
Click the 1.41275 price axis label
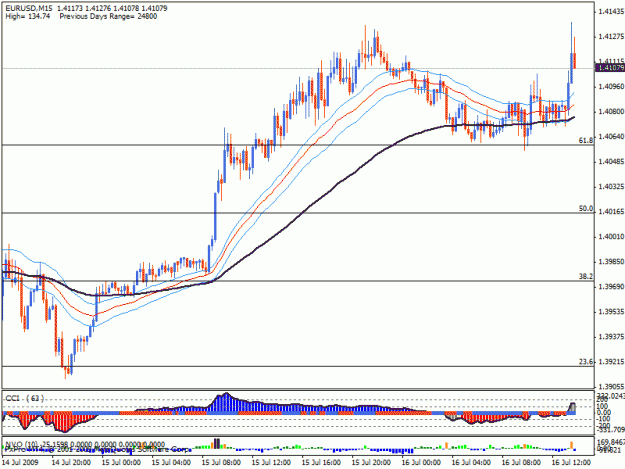[611, 37]
